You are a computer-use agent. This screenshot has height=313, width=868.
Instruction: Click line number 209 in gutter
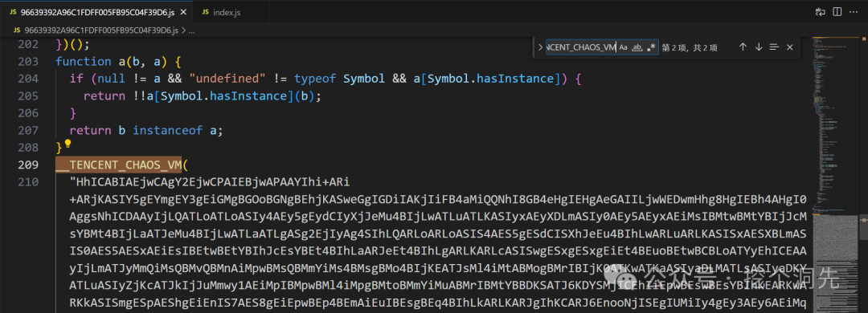[27, 165]
